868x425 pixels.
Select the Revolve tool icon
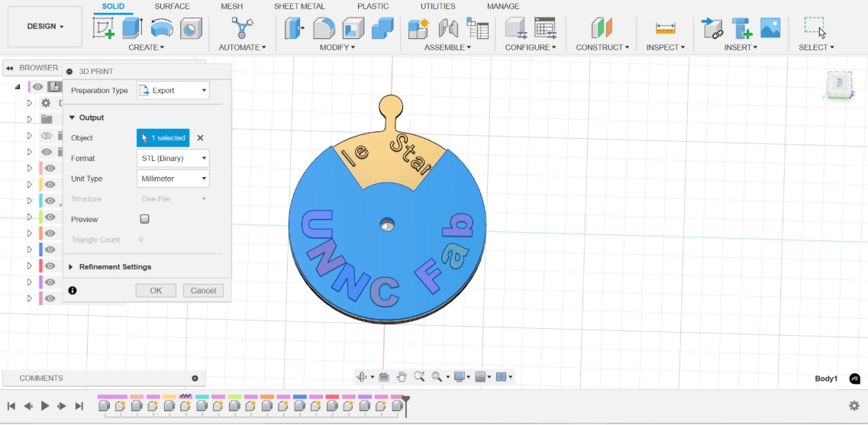(x=162, y=27)
